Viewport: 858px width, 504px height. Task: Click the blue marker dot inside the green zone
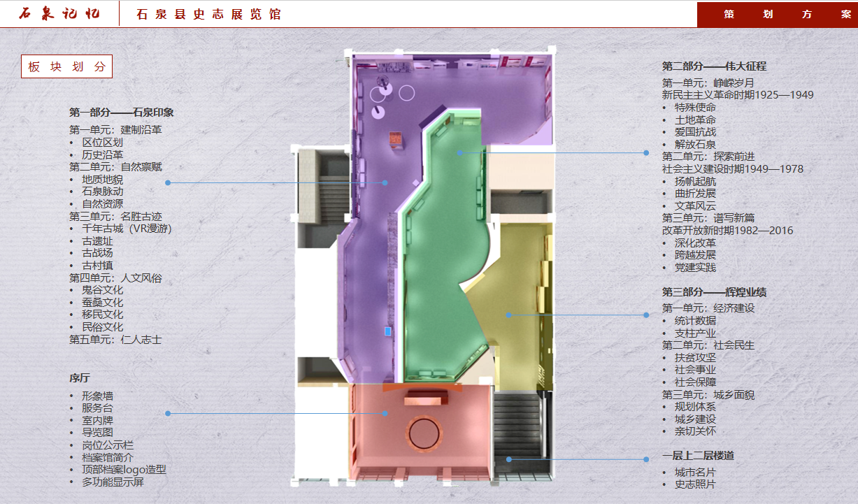(x=459, y=152)
